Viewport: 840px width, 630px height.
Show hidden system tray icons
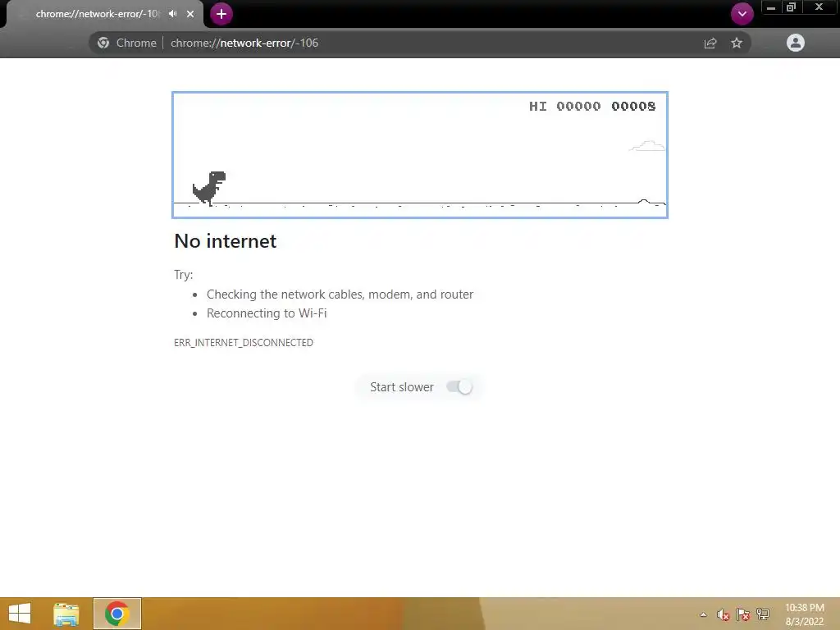tap(703, 614)
